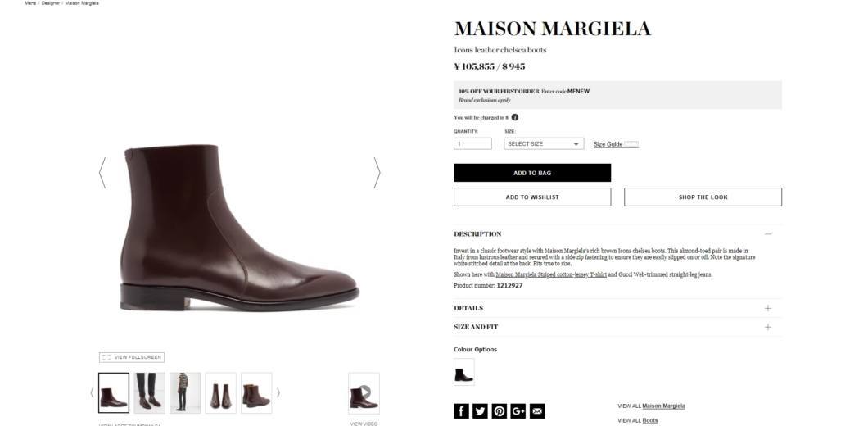The image size is (868, 426).
Task: Show previous product image with left arrow
Action: [102, 173]
